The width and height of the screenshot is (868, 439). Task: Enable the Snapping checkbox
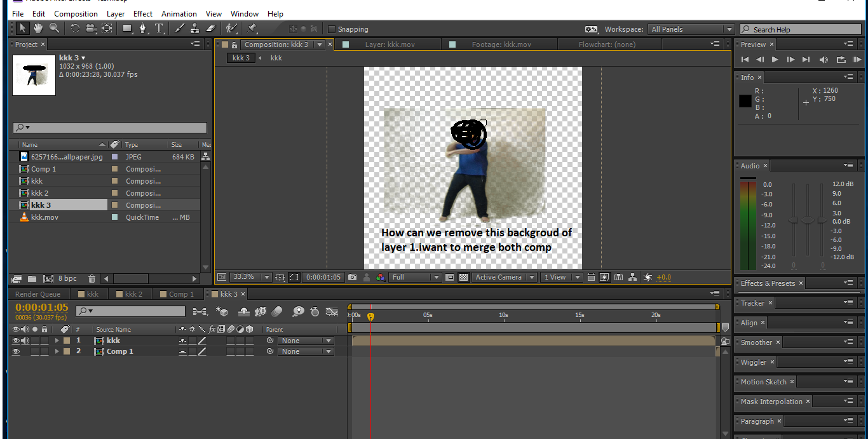[332, 29]
